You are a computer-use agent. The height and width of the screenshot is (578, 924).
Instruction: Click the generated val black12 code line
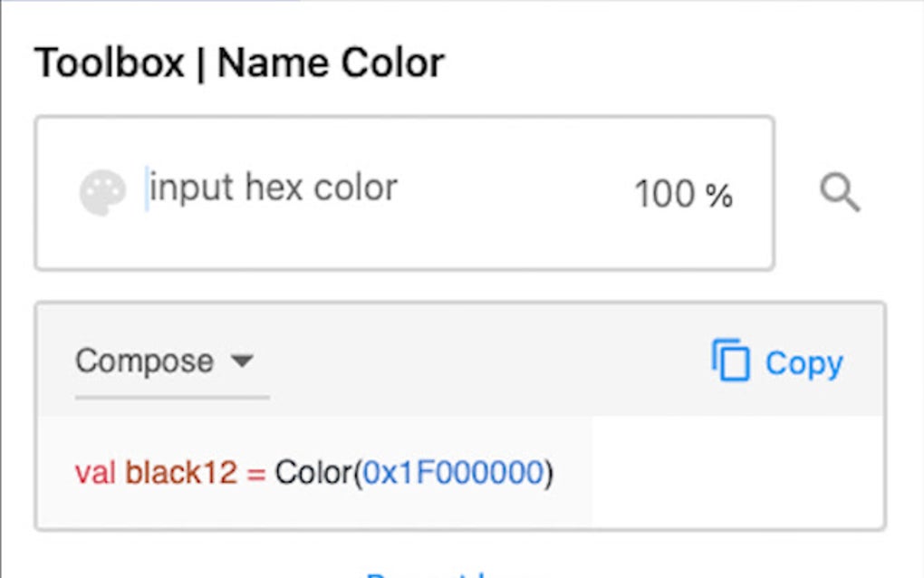(317, 472)
